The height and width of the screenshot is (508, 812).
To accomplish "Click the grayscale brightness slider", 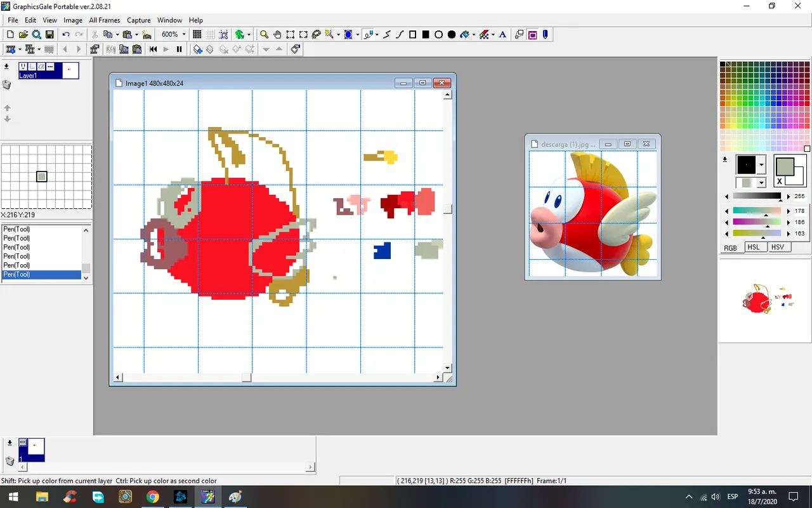I will click(757, 196).
